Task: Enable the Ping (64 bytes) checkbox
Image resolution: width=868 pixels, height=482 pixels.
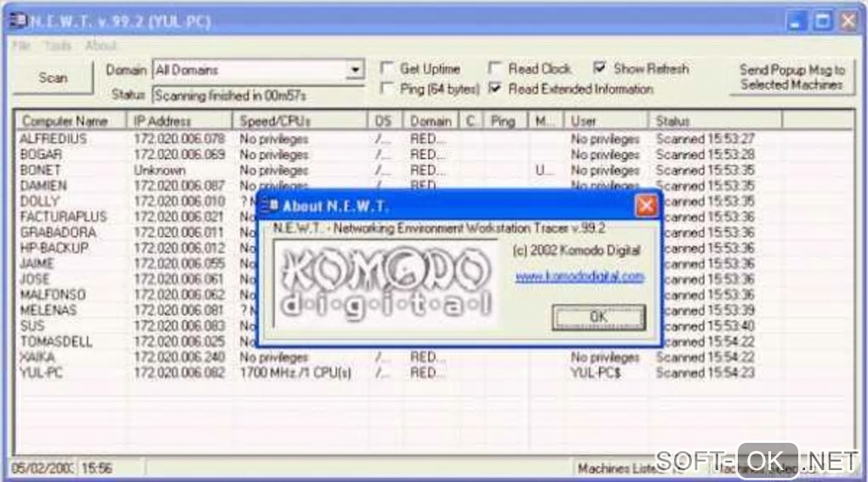Action: tap(386, 89)
